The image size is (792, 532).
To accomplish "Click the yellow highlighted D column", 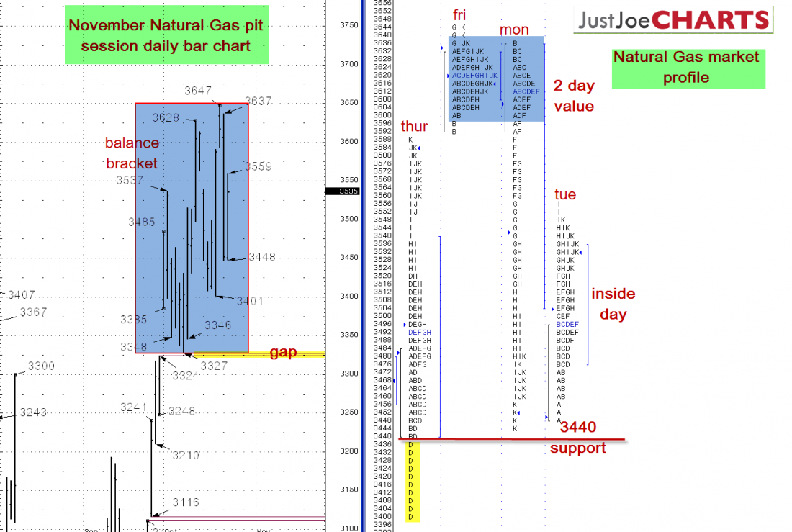I will 411,480.
